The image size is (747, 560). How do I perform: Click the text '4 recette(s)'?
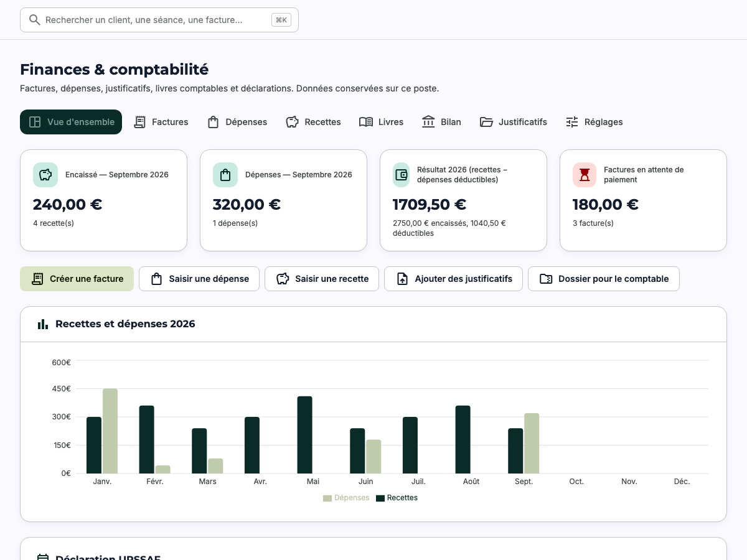tap(54, 223)
